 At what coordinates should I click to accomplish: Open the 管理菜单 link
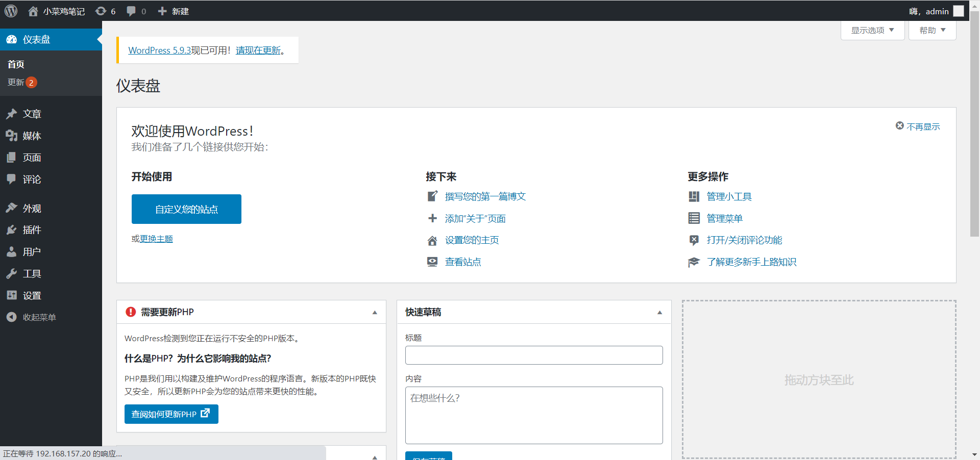click(x=725, y=218)
